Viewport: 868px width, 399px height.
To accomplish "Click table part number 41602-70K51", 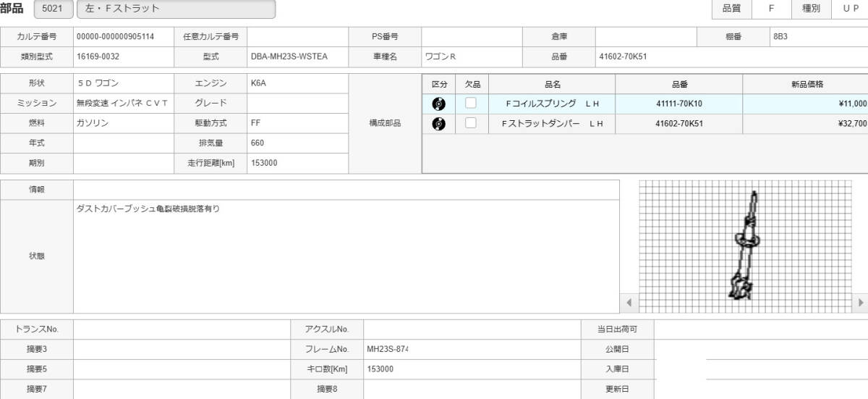I will click(x=679, y=124).
